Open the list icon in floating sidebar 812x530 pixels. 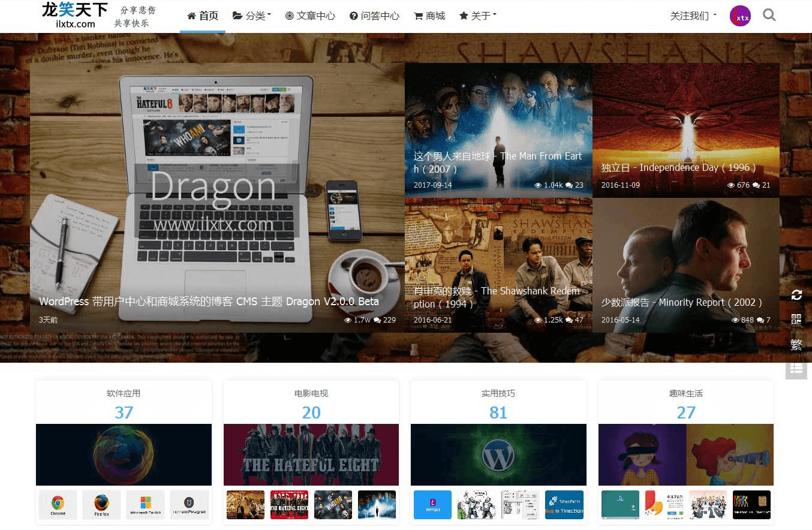[x=796, y=368]
